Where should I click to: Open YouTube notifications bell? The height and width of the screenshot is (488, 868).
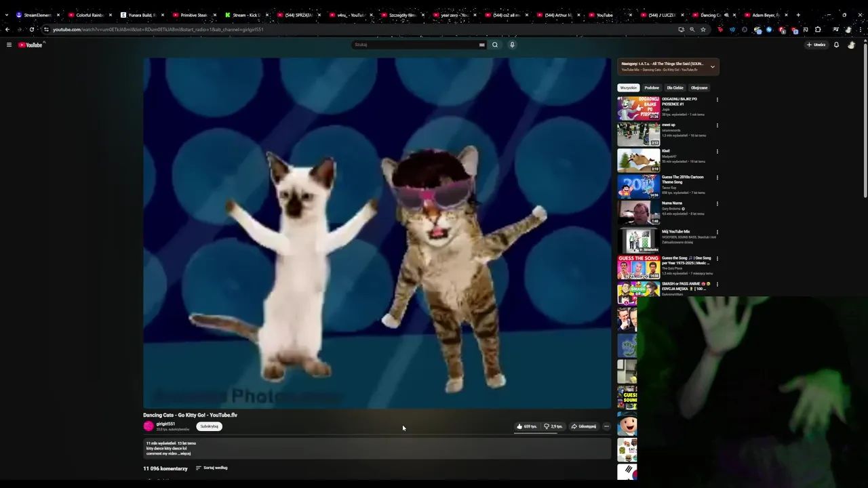[x=836, y=45]
